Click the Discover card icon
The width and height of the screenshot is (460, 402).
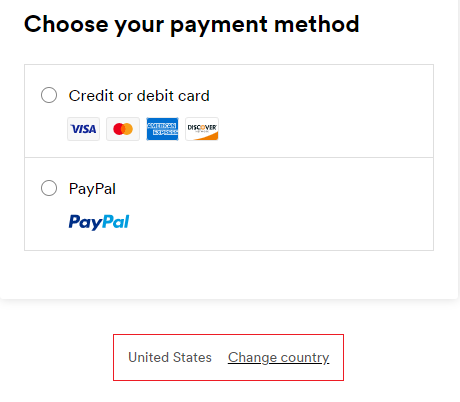(x=202, y=129)
